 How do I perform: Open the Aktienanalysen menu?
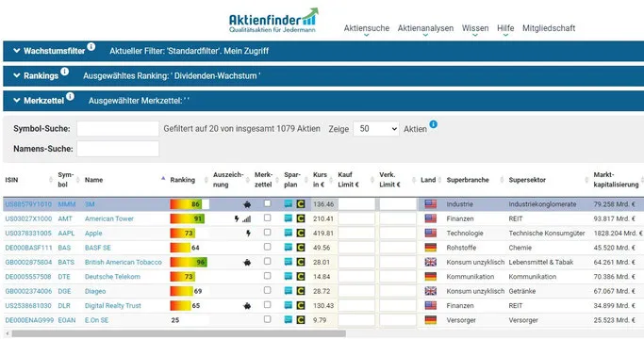[425, 28]
